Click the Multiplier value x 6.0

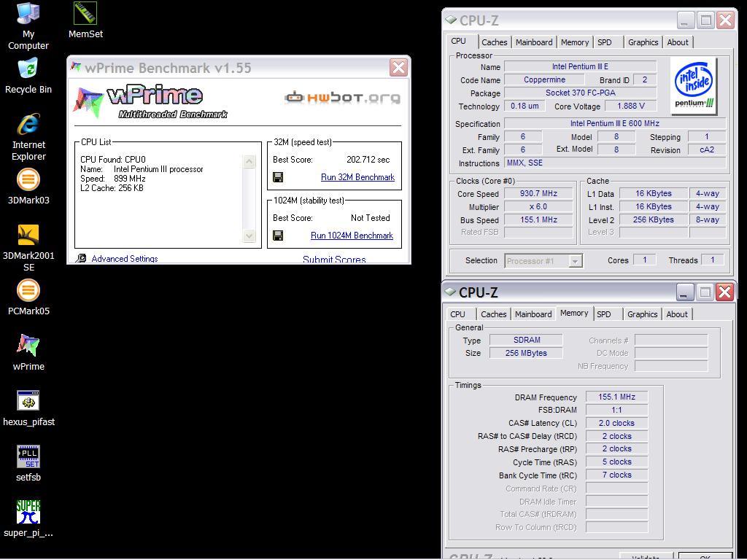point(538,206)
